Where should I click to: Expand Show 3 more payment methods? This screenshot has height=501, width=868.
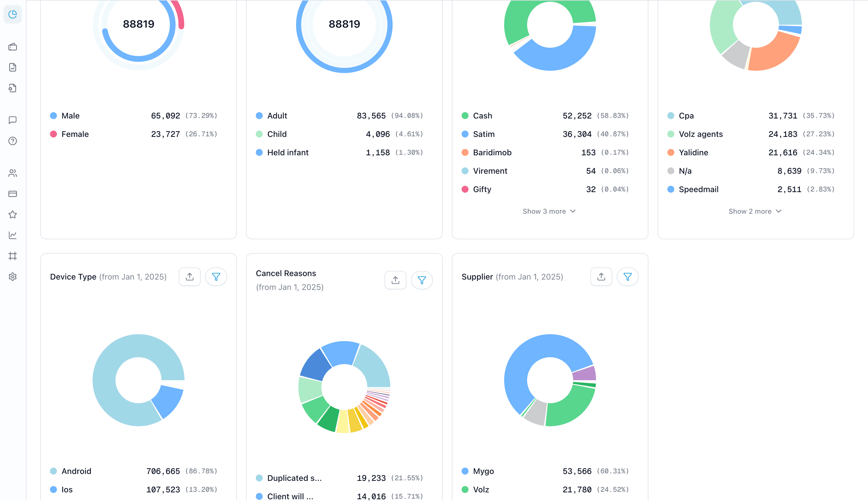tap(549, 211)
